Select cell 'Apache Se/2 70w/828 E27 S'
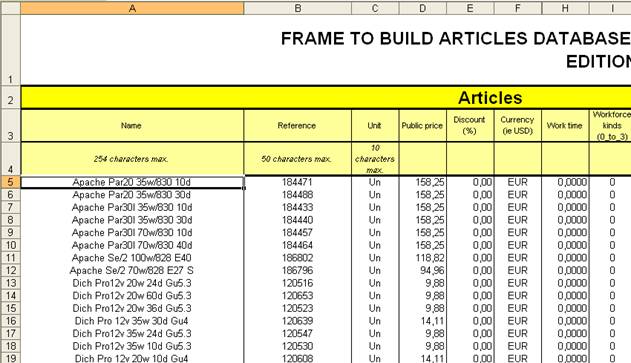Screen dimensions: 631x363 [x=132, y=270]
